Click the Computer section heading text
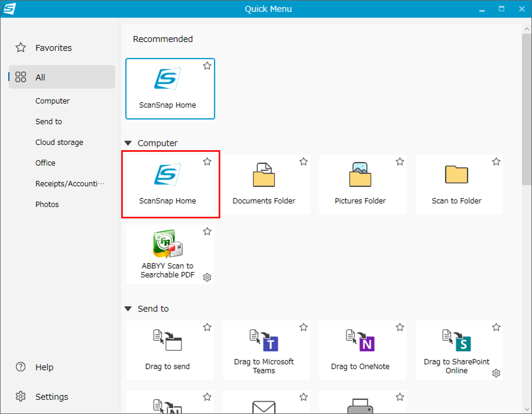The image size is (532, 414). pyautogui.click(x=158, y=143)
